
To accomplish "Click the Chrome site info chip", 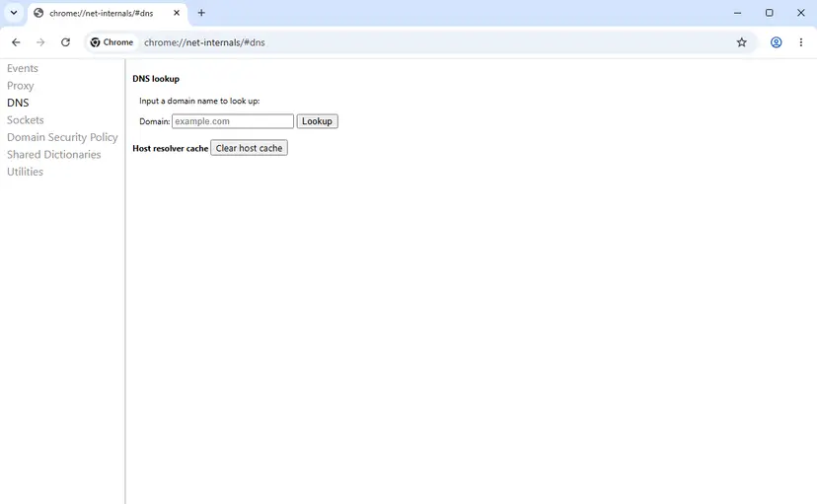I will tap(111, 42).
